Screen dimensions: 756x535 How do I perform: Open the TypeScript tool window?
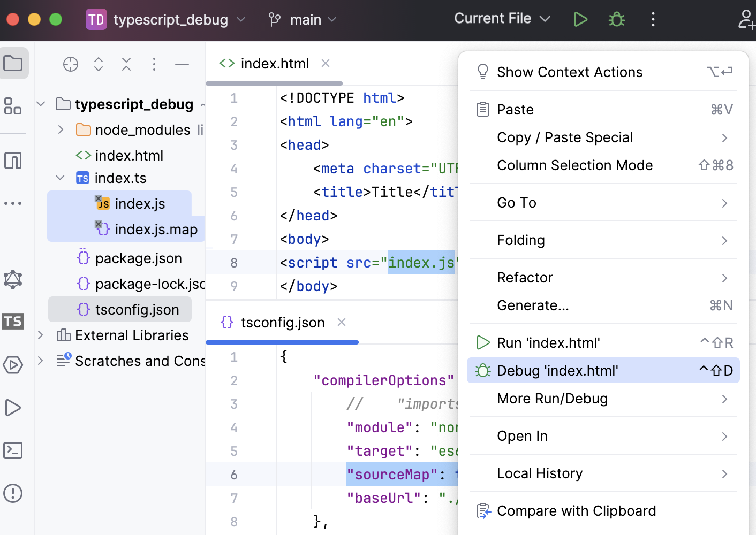[13, 321]
